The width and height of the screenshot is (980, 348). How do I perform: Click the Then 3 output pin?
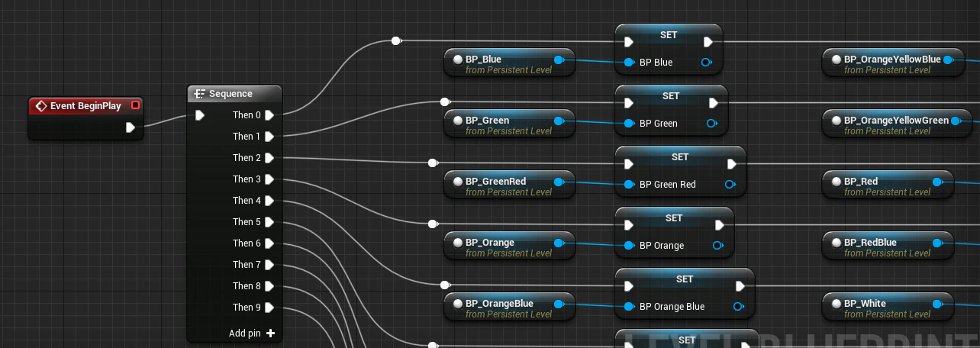point(269,179)
